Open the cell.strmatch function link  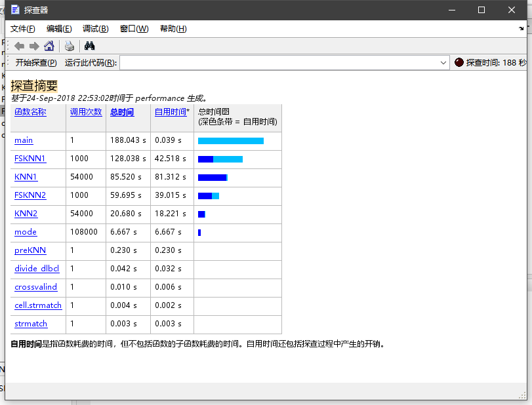pyautogui.click(x=38, y=305)
